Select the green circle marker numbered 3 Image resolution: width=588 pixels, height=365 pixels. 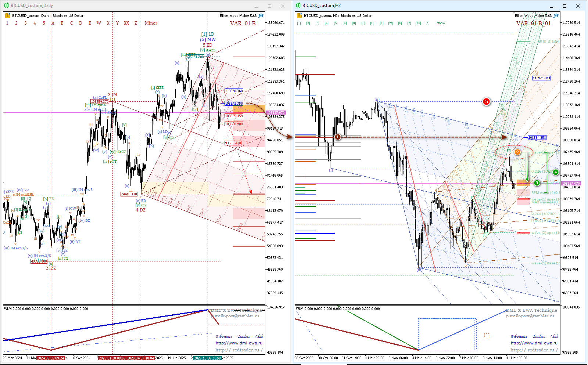click(x=537, y=183)
